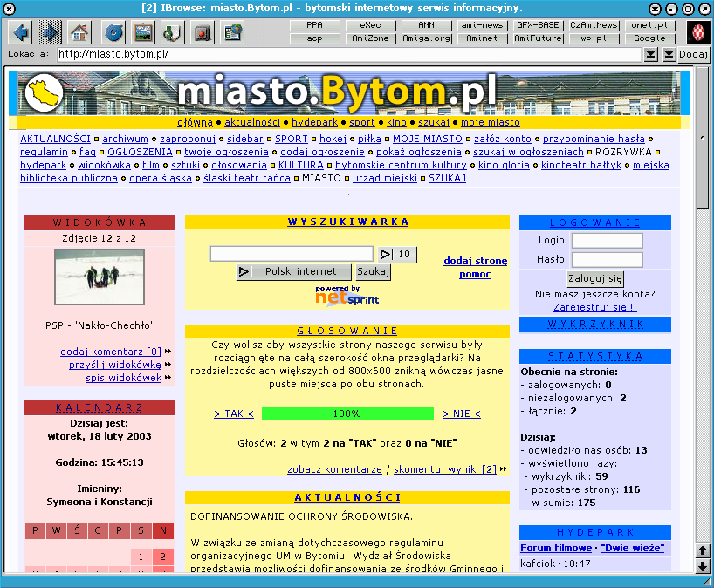Open the first location history dropdown arrow
The height and width of the screenshot is (588, 714).
[651, 55]
